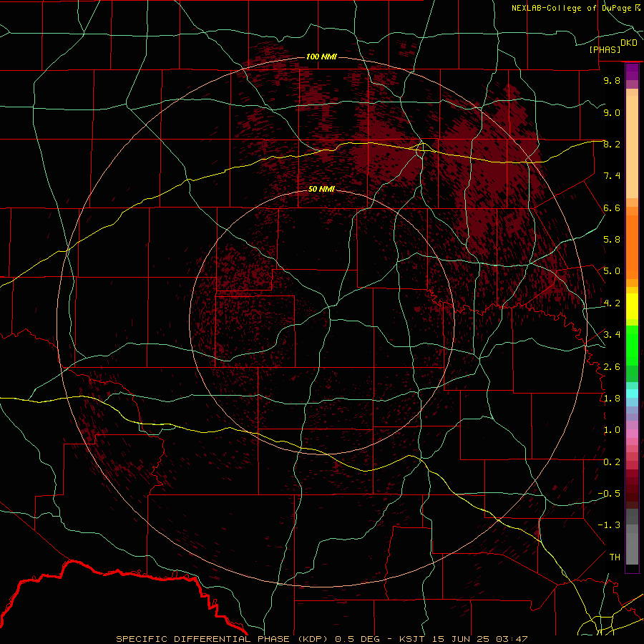
Task: Click the 7.4 color scale value
Action: pos(612,176)
